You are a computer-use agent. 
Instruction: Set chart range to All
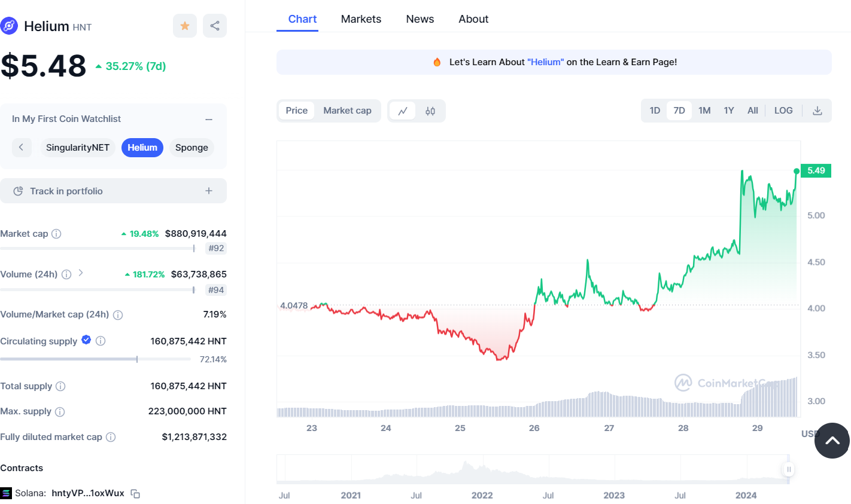(x=753, y=111)
